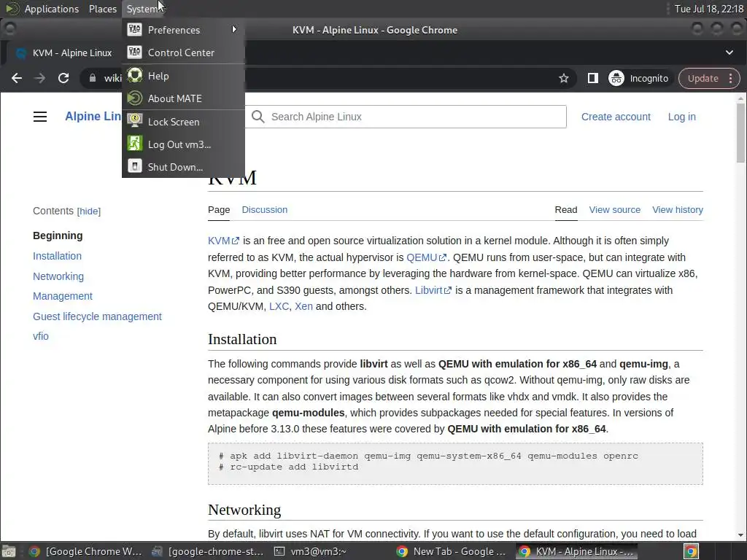Click the Alpine Linux wiki logo link
Screen dimensions: 747x560
[93, 116]
